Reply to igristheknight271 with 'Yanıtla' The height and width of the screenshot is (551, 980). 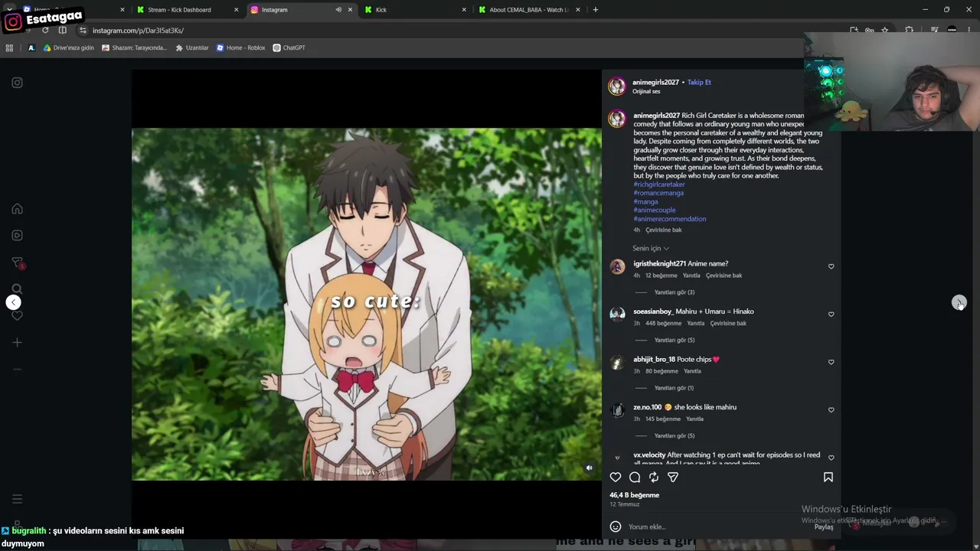coord(691,275)
